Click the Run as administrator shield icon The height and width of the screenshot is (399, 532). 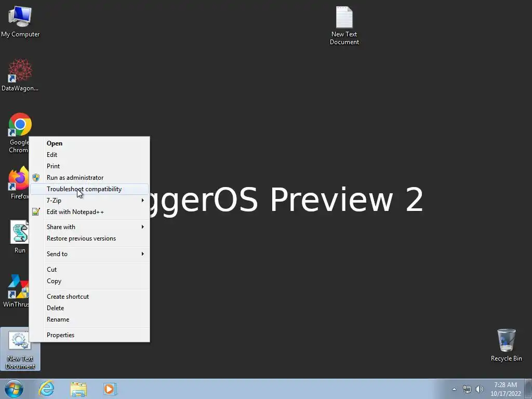coord(36,178)
